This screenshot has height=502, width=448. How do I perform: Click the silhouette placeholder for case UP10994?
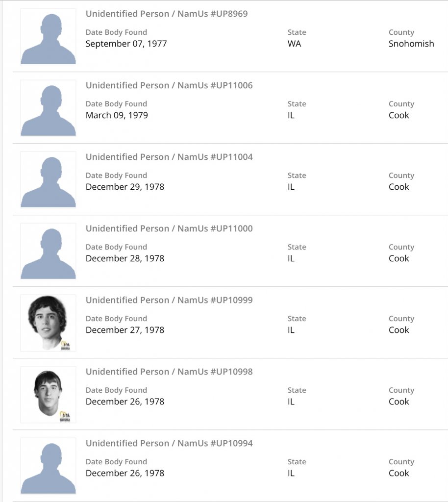(48, 466)
